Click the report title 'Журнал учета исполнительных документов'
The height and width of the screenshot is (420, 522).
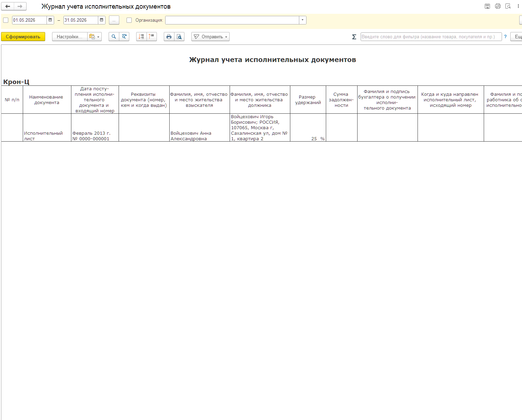coord(272,60)
